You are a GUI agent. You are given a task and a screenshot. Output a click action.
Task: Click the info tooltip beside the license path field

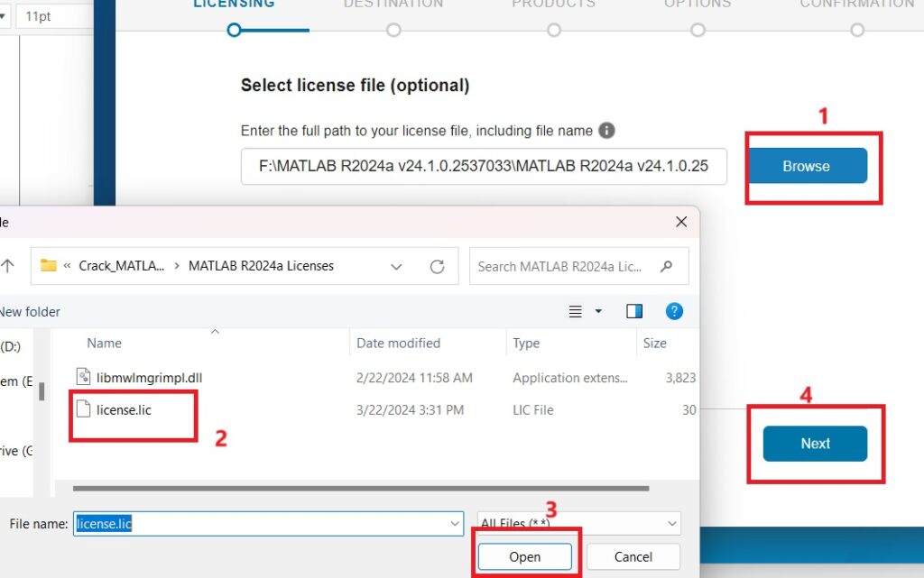click(606, 130)
